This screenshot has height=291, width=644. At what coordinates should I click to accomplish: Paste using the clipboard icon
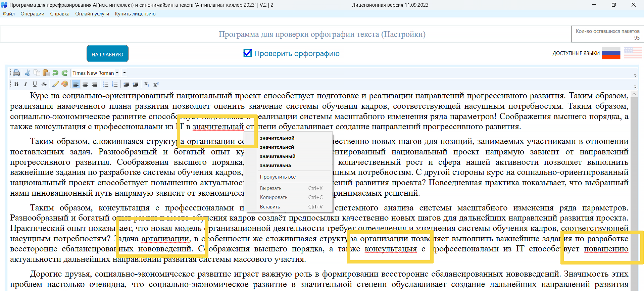click(x=46, y=73)
